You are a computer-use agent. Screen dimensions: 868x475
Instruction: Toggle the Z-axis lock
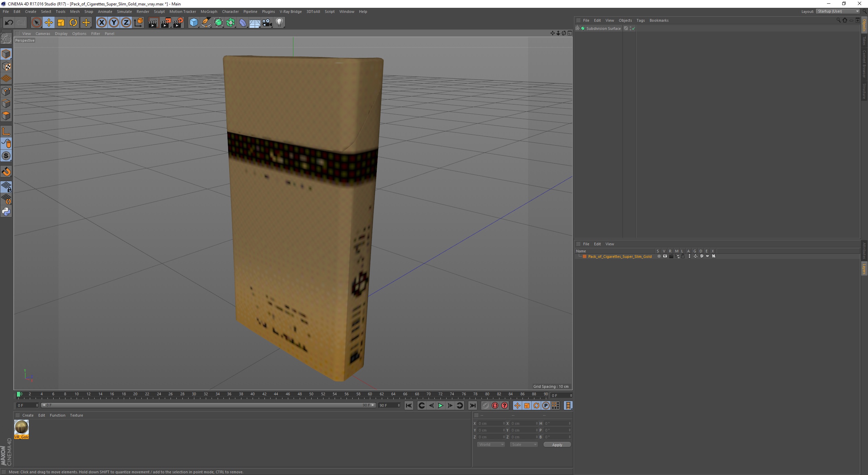pos(126,23)
